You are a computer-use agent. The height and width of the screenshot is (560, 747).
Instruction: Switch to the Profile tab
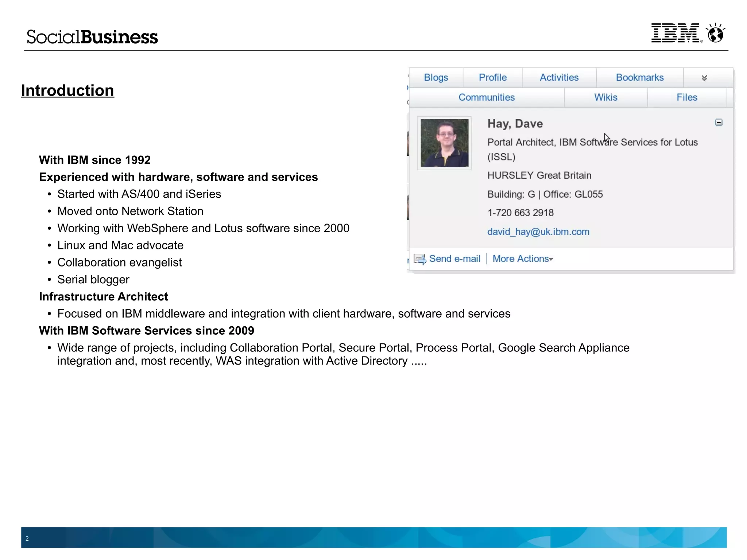(492, 78)
